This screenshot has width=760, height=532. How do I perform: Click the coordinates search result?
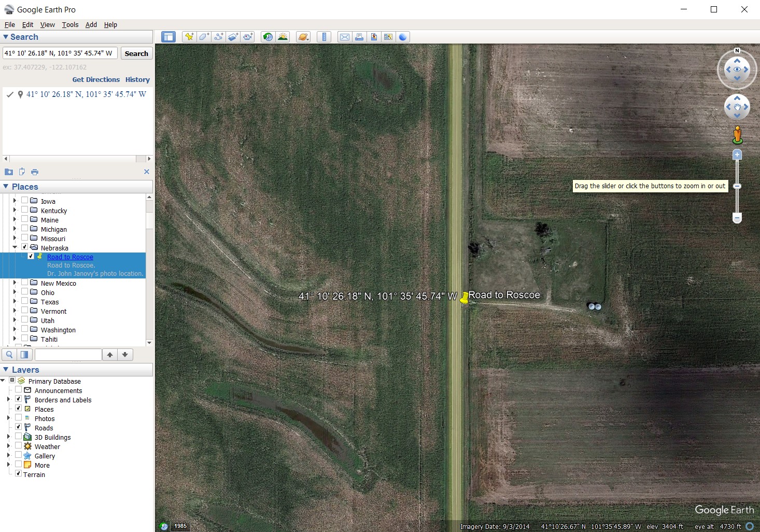point(86,94)
